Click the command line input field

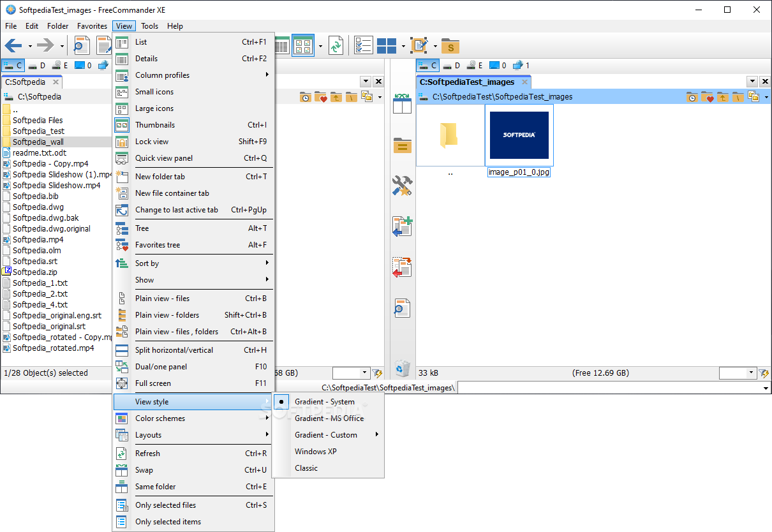click(x=614, y=388)
